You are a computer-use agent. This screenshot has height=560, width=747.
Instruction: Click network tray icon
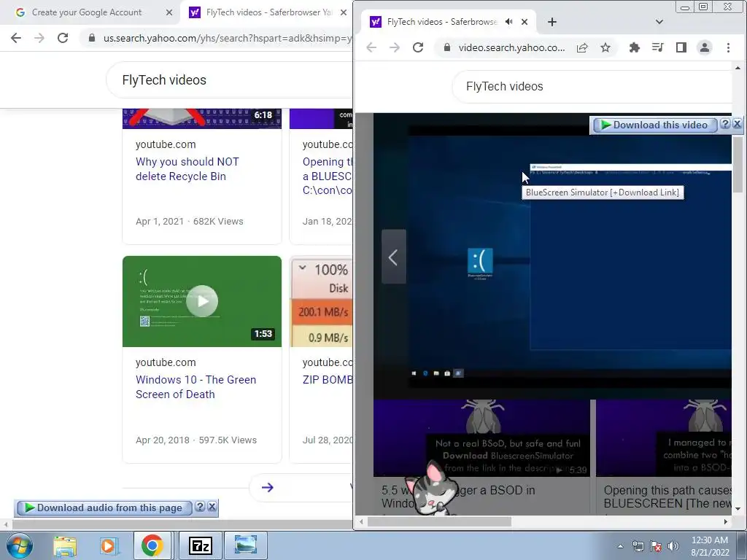[638, 546]
